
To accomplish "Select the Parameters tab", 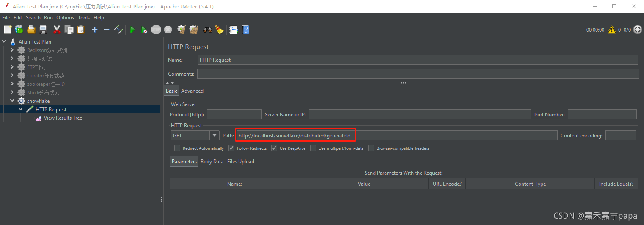I will tap(184, 162).
